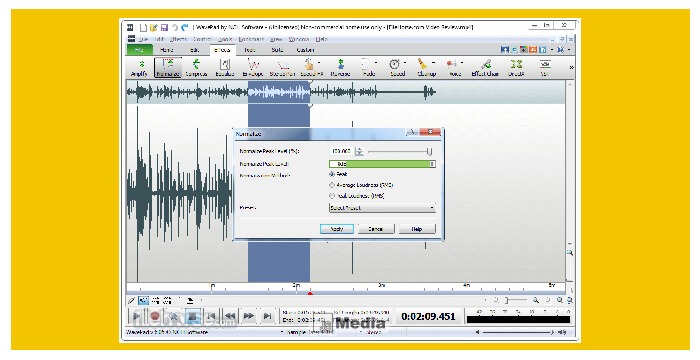Click Help in Normalize dialog

417,229
